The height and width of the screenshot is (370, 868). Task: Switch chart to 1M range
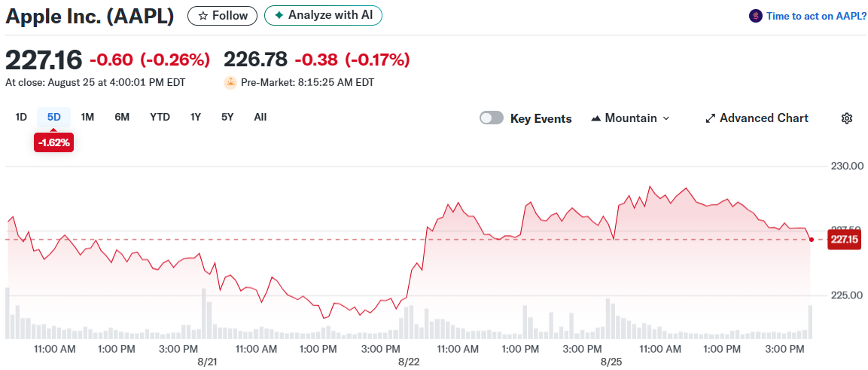tap(87, 117)
